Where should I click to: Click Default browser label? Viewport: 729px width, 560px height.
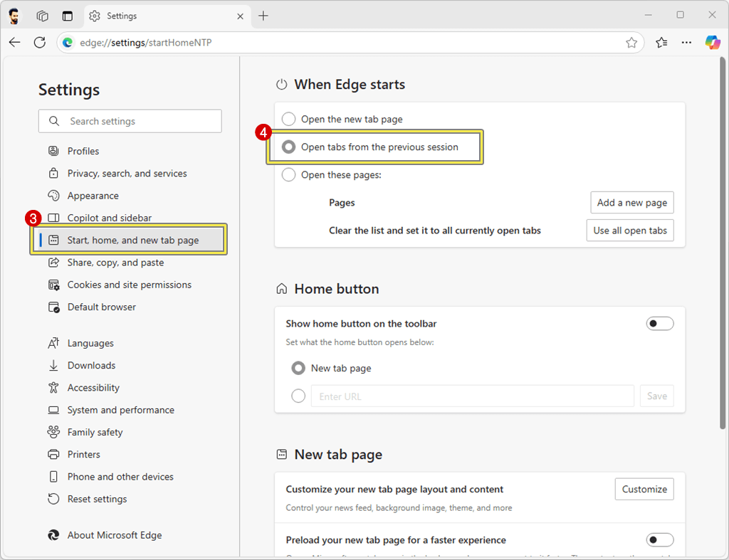point(101,307)
